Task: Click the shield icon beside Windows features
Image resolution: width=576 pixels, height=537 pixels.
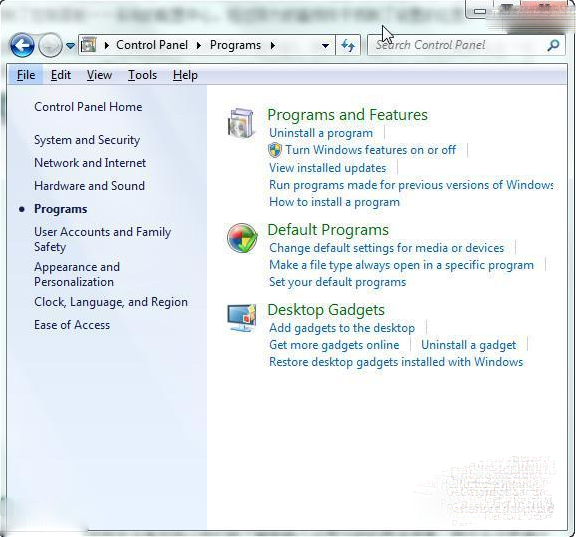Action: (x=275, y=150)
